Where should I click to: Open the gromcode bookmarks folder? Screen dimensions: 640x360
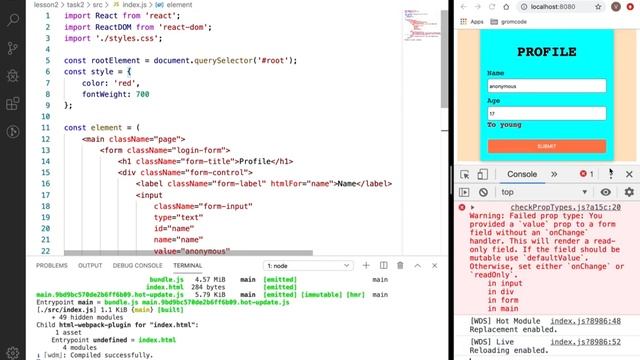508,22
